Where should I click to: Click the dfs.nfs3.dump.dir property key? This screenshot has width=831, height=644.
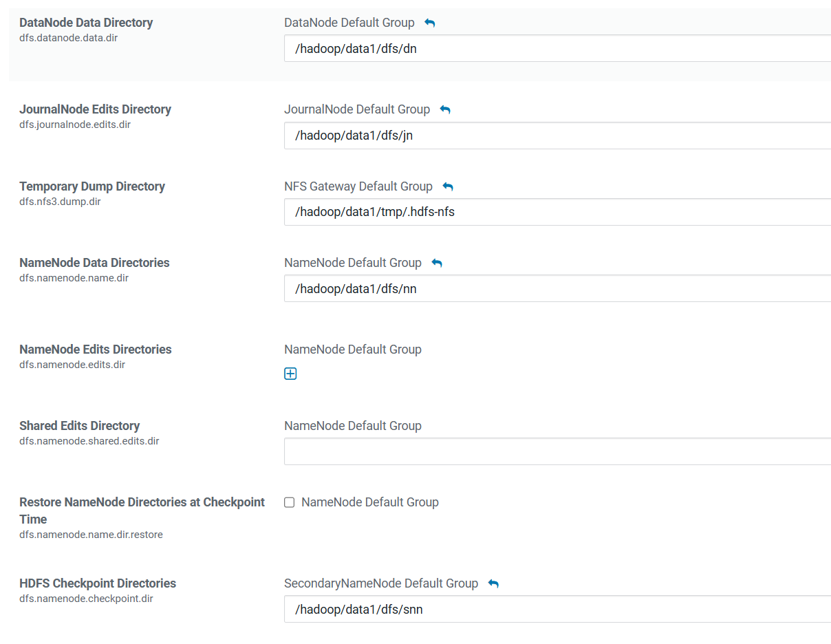click(x=60, y=202)
